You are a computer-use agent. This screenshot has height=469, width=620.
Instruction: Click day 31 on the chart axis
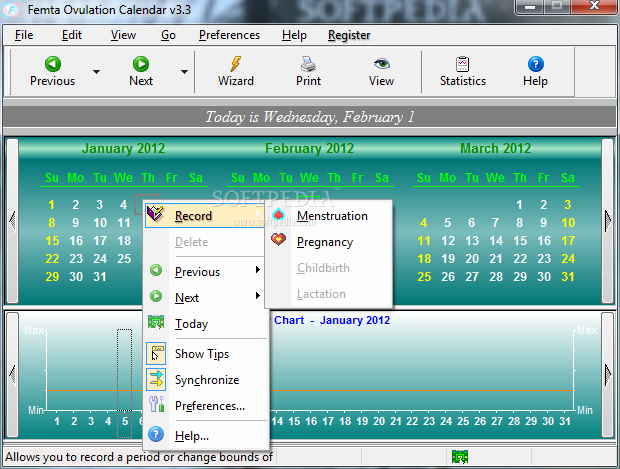point(565,422)
